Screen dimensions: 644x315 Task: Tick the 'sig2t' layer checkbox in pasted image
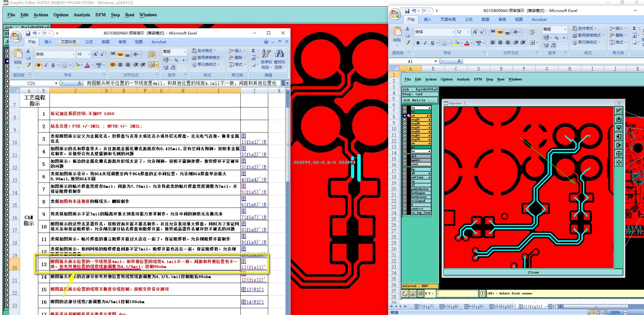click(x=405, y=120)
